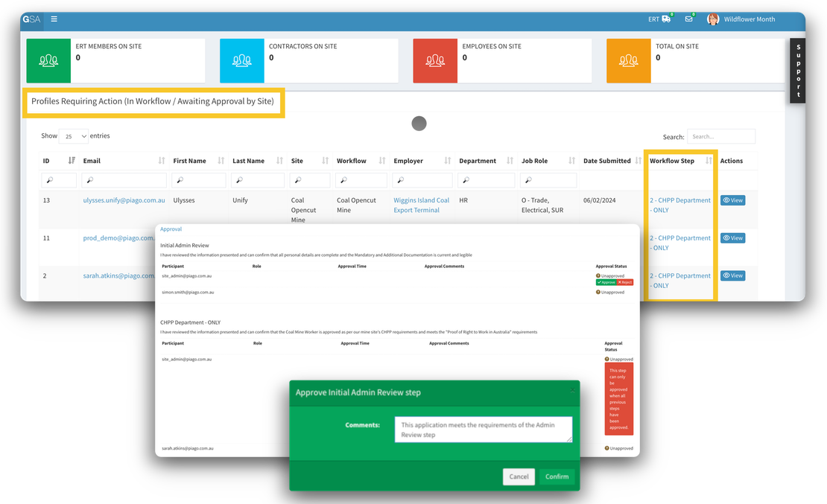Confirm the Initial Admin Review approval
The image size is (827, 504).
pos(557,476)
